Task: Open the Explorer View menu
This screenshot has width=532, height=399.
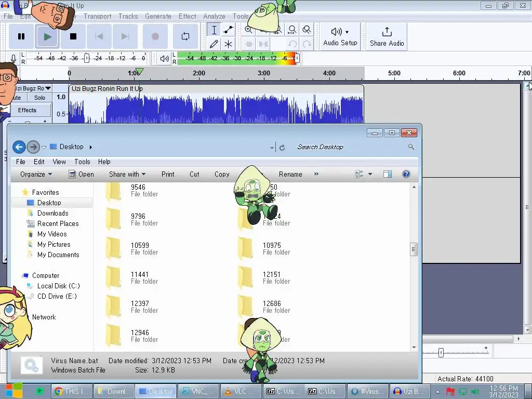Action: click(x=59, y=162)
